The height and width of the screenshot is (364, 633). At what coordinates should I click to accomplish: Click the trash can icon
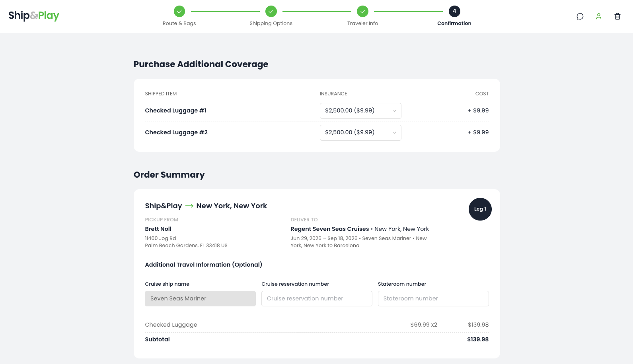617,16
